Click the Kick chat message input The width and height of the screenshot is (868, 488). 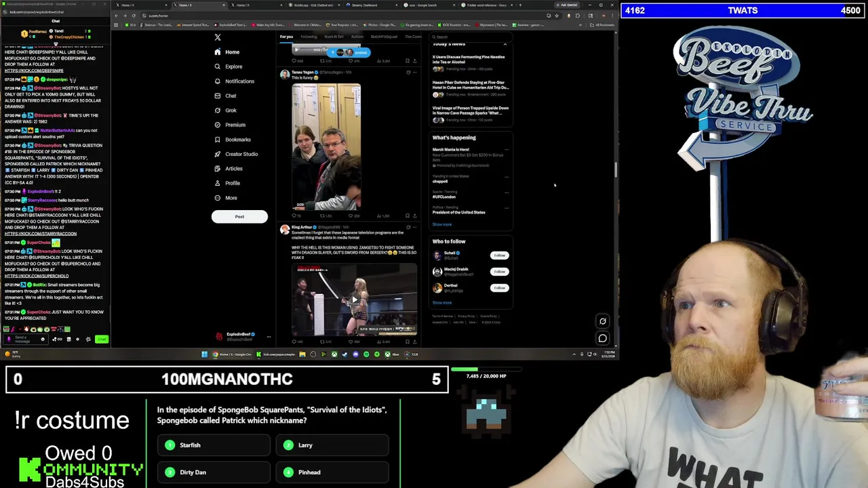pos(25,339)
